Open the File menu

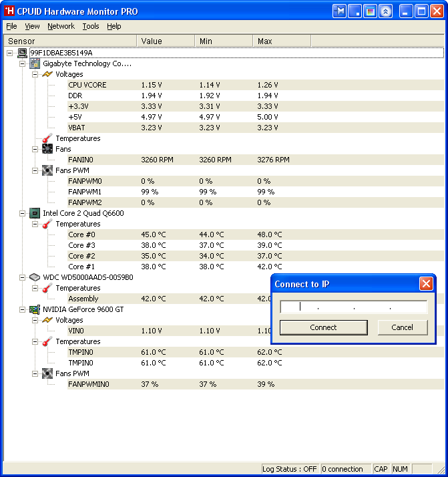(x=11, y=26)
